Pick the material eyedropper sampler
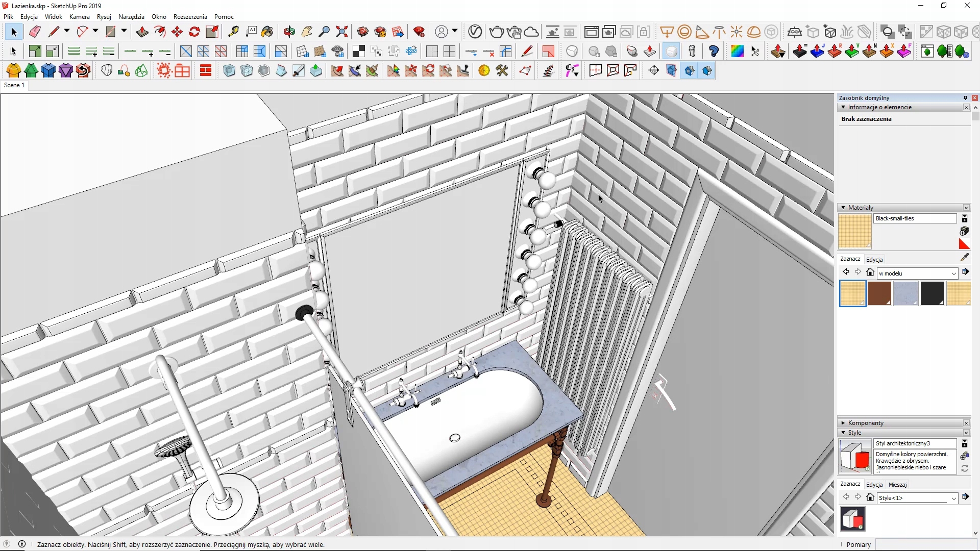Viewport: 980px width, 551px height. coord(964,258)
